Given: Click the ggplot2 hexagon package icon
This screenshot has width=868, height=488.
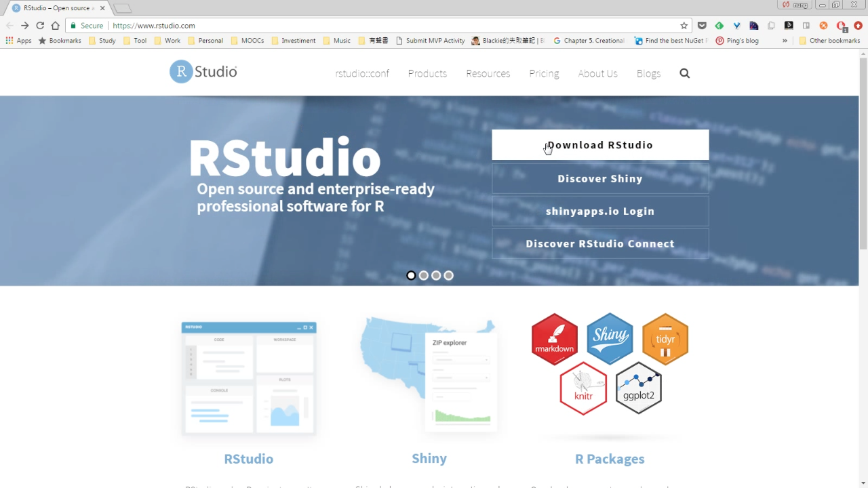Looking at the screenshot, I should [x=639, y=388].
